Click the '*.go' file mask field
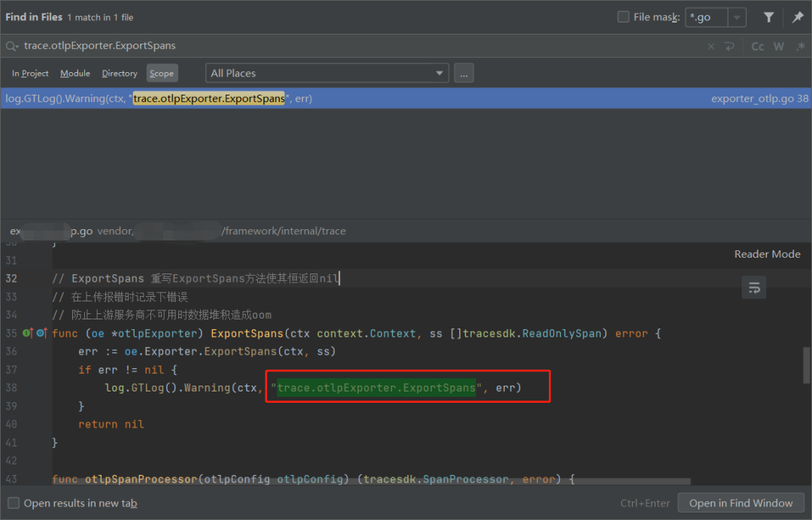The image size is (812, 520). (x=706, y=17)
